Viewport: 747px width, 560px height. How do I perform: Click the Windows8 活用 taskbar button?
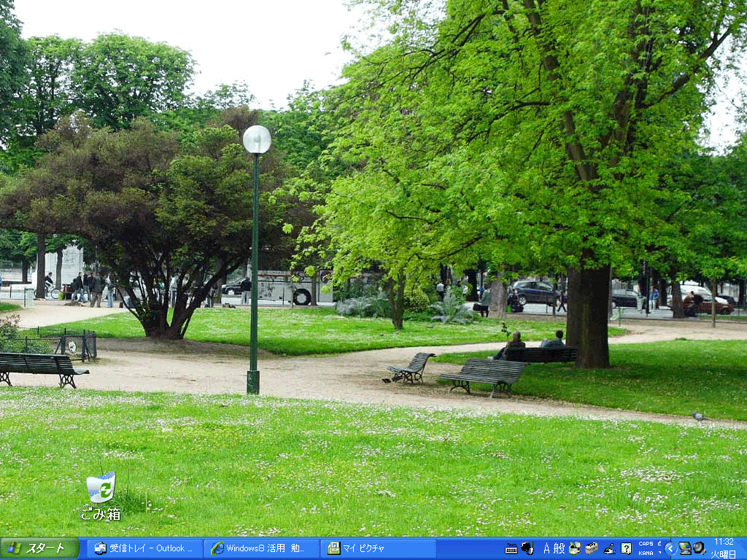tap(260, 548)
